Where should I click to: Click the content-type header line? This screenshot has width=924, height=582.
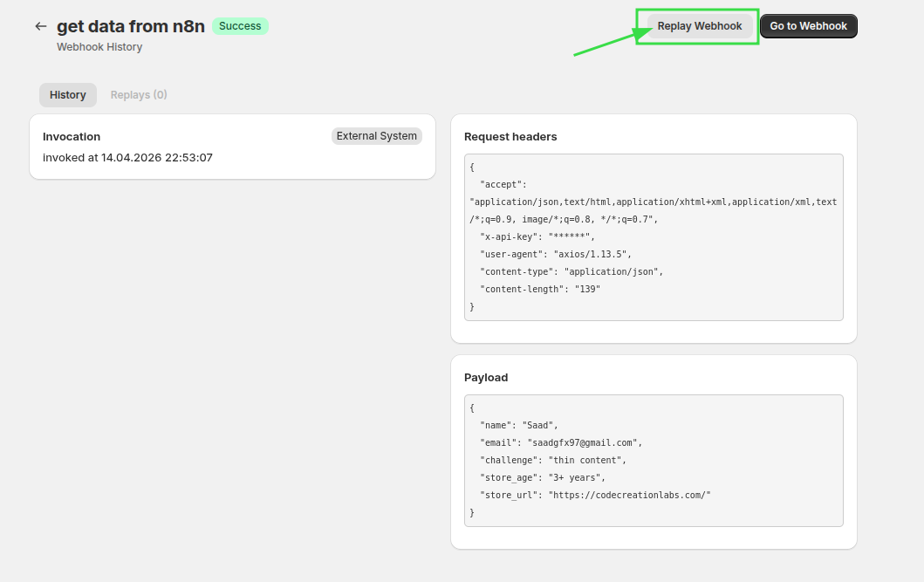572,271
